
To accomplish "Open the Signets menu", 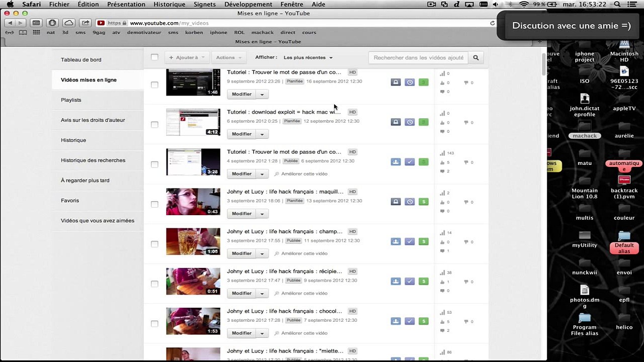I will coord(204,4).
